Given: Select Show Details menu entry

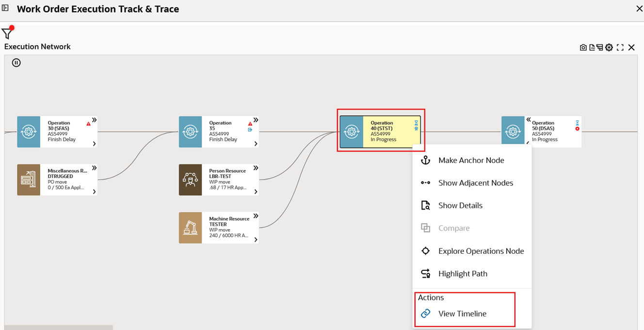Looking at the screenshot, I should coord(472,205).
